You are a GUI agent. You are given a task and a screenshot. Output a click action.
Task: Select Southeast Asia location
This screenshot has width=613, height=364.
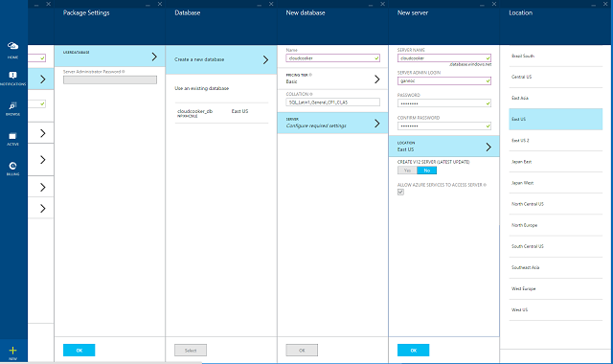[x=556, y=267]
